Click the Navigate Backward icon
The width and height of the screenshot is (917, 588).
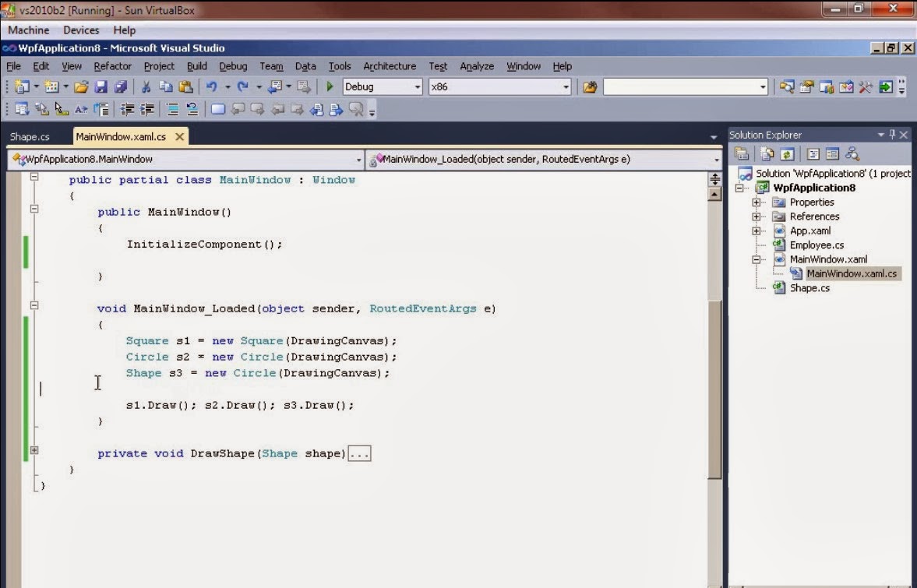coord(274,87)
